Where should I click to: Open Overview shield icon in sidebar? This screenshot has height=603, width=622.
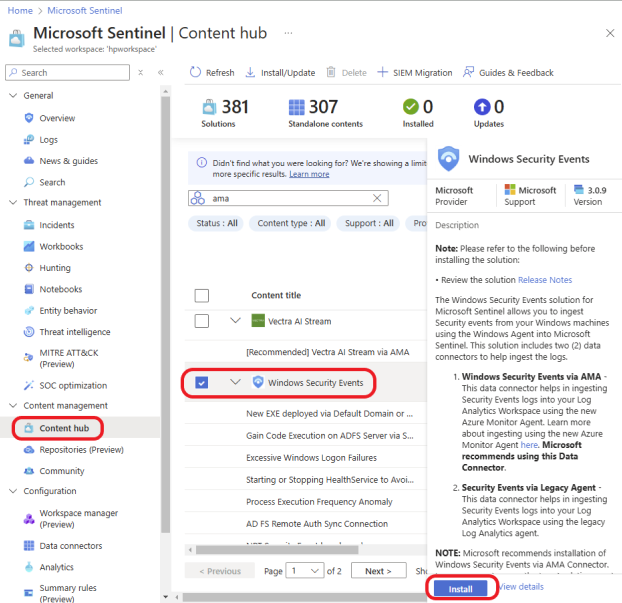click(x=29, y=118)
